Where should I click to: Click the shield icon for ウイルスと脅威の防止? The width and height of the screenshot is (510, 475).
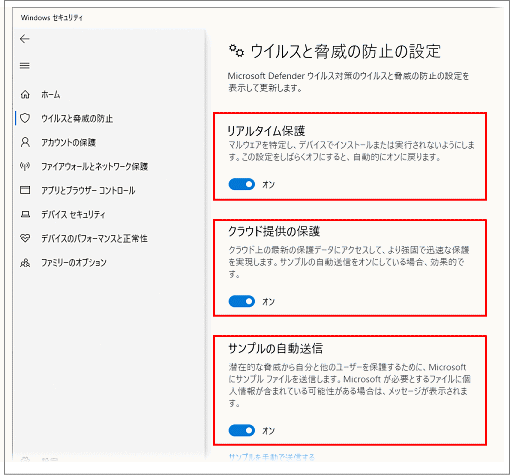point(25,118)
